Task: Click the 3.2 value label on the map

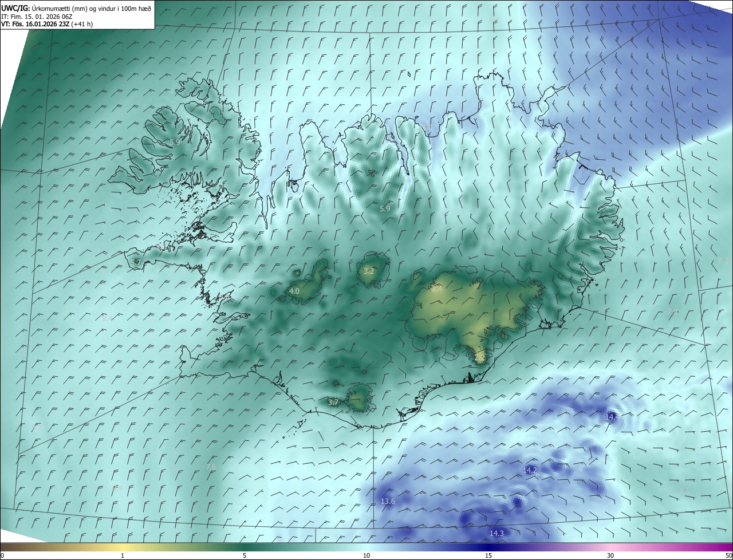Action: click(x=369, y=271)
